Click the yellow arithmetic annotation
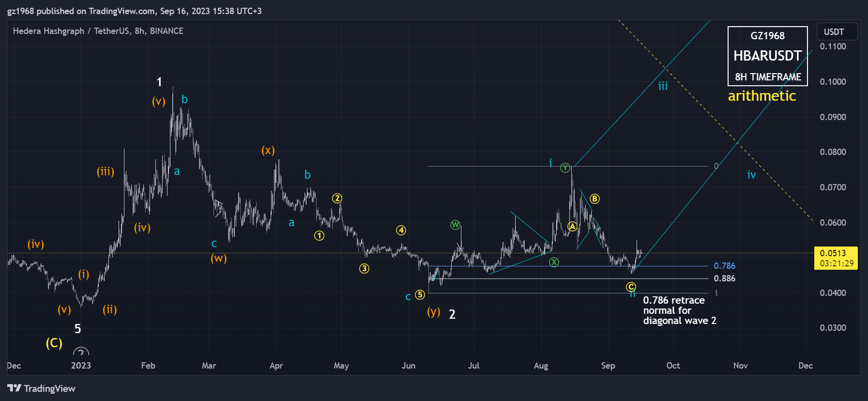The height and width of the screenshot is (401, 868). [762, 96]
